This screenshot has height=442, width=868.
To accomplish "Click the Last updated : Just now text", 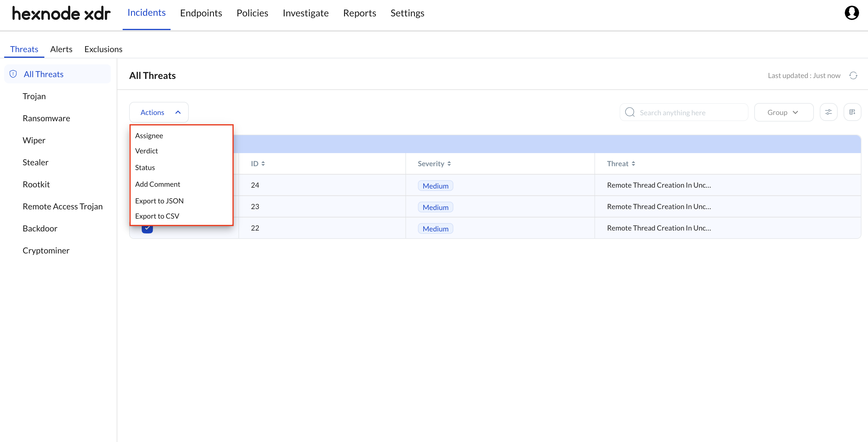I will (x=804, y=76).
